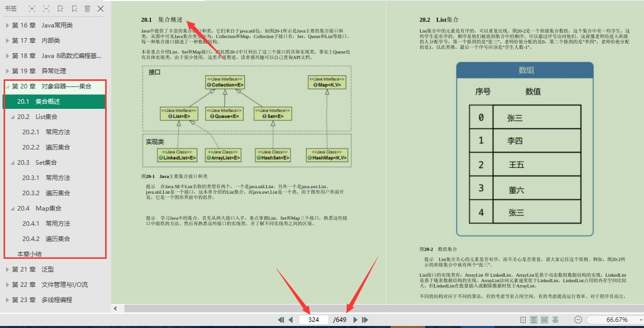This screenshot has width=644, height=328.
Task: Remove the selected bookmark
Action: pos(74,9)
